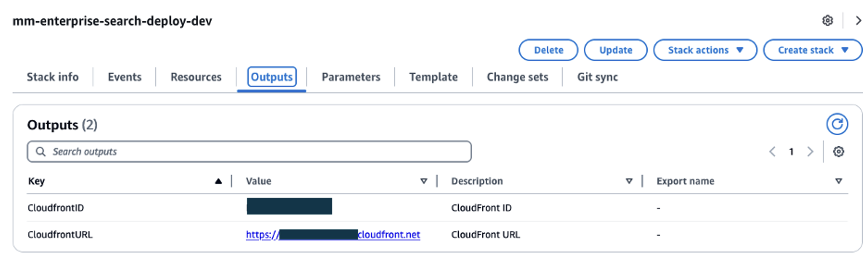This screenshot has width=868, height=263.
Task: Select the 'CloudFront ID' description text
Action: coord(481,208)
